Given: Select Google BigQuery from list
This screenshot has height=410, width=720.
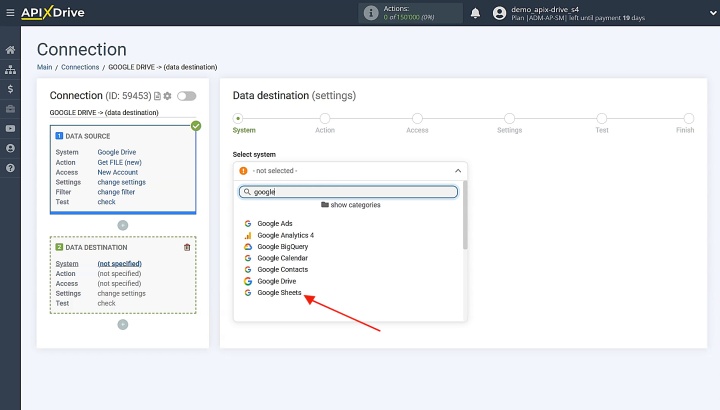Looking at the screenshot, I should point(282,247).
